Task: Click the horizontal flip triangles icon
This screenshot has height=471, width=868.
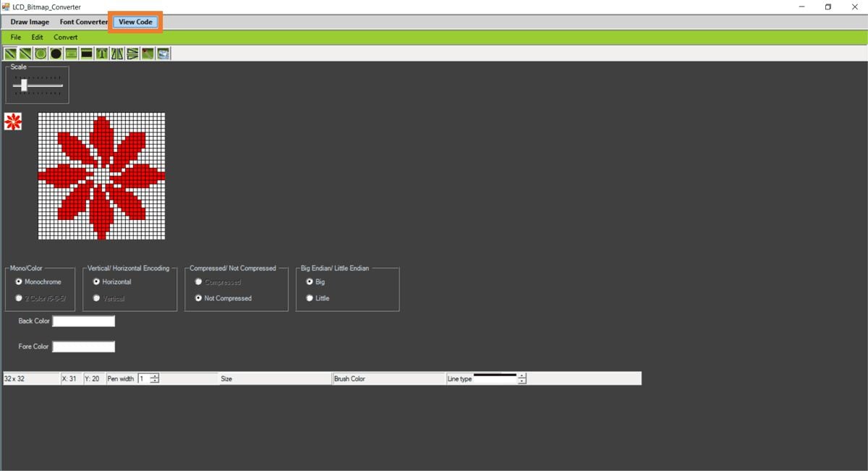Action: click(x=117, y=54)
